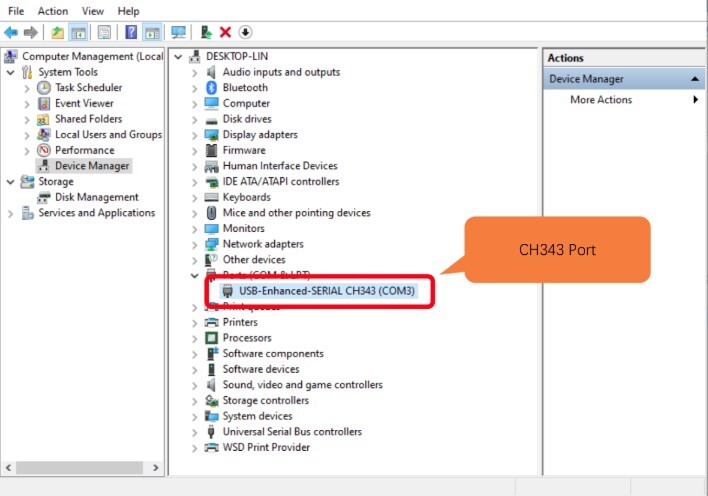Click the left pane horizontal scrollbar
Viewport: 708px width, 496px height.
tap(80, 467)
